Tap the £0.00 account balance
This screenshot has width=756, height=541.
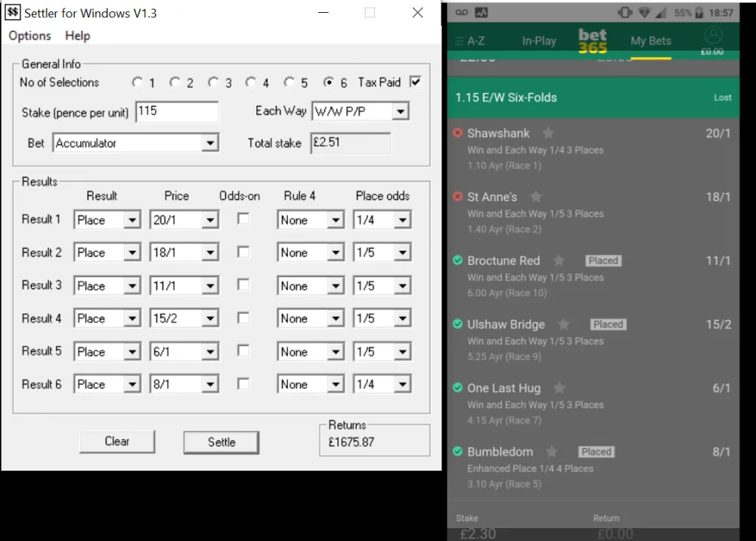(x=712, y=51)
